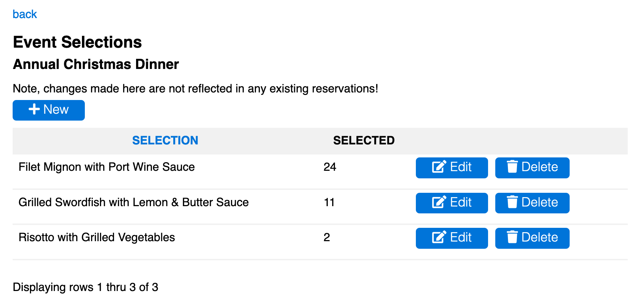Click trash icon for Filet Mignon row
Screen dimensions: 644x304
pos(512,166)
